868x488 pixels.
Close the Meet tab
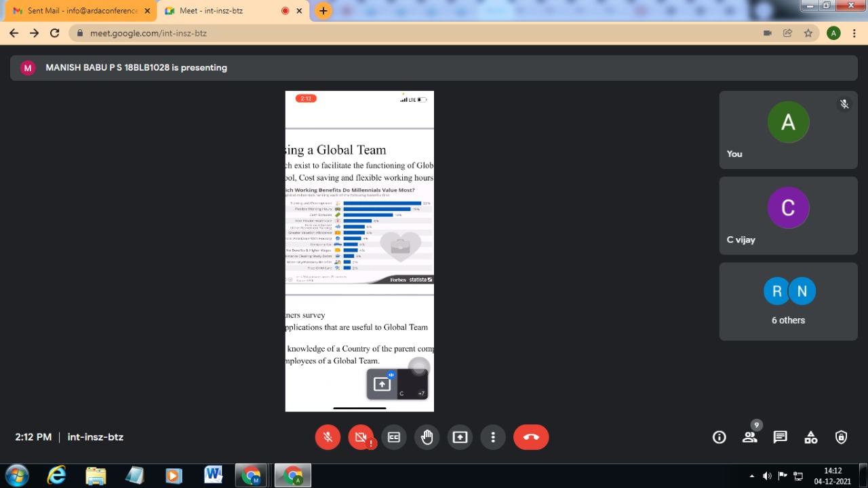point(299,11)
